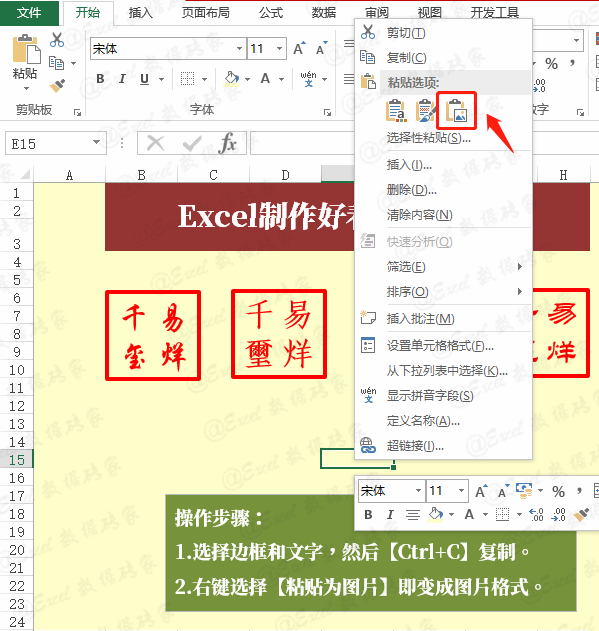The image size is (599, 631).
Task: Click the fx Insert Function icon
Action: tap(227, 143)
